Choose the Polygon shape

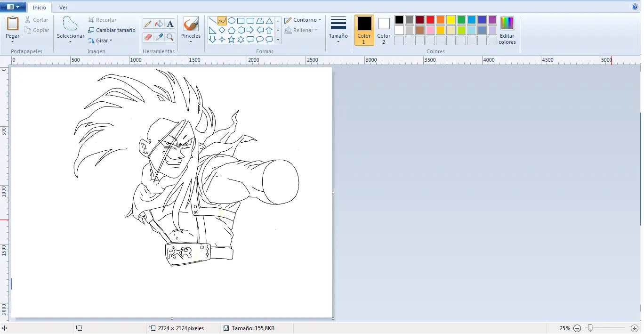point(260,21)
